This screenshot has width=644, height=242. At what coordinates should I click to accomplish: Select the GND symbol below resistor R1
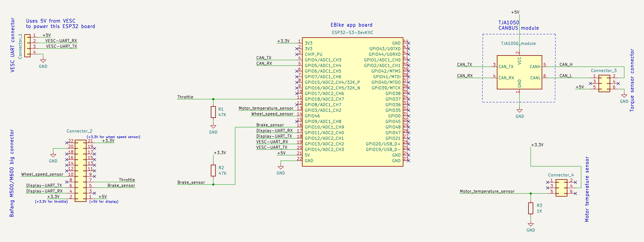click(213, 127)
